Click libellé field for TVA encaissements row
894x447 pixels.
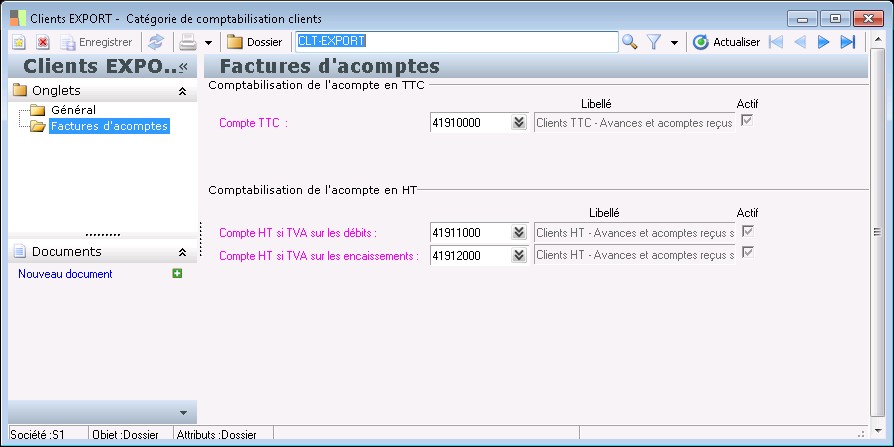point(634,255)
